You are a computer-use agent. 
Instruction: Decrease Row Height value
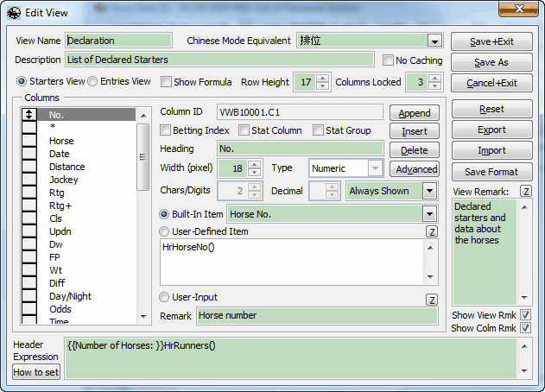pos(323,85)
